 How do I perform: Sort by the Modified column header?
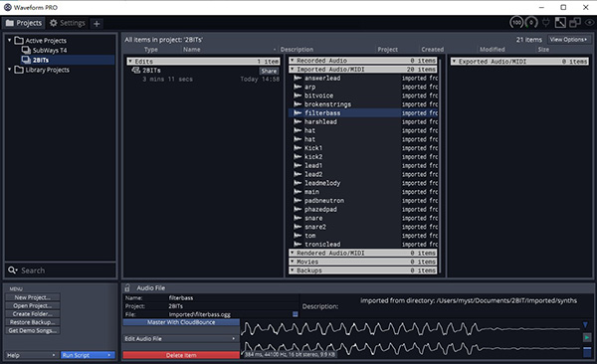(492, 50)
